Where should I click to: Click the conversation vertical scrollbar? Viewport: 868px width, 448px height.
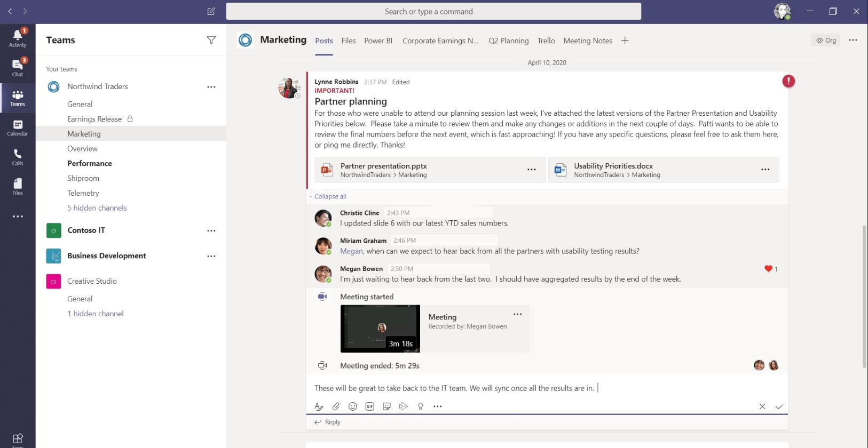pos(864,297)
